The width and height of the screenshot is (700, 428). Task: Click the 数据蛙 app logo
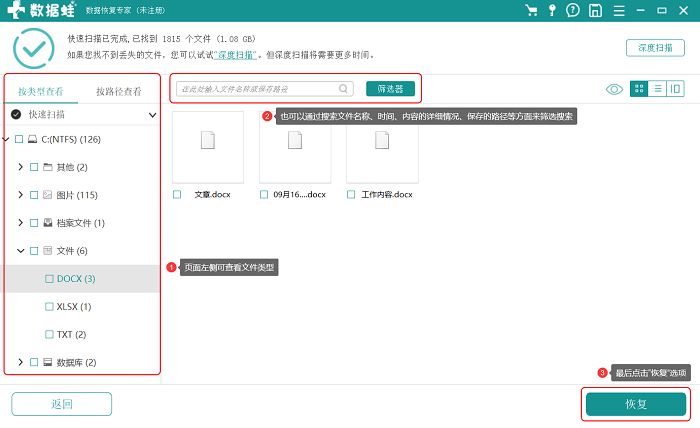click(x=42, y=10)
